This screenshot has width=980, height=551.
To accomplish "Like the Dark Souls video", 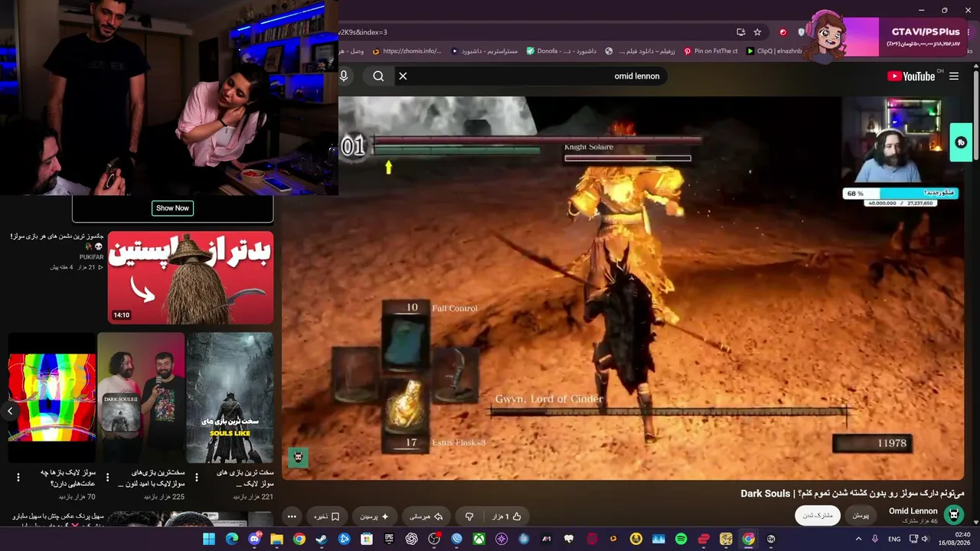I will (508, 517).
